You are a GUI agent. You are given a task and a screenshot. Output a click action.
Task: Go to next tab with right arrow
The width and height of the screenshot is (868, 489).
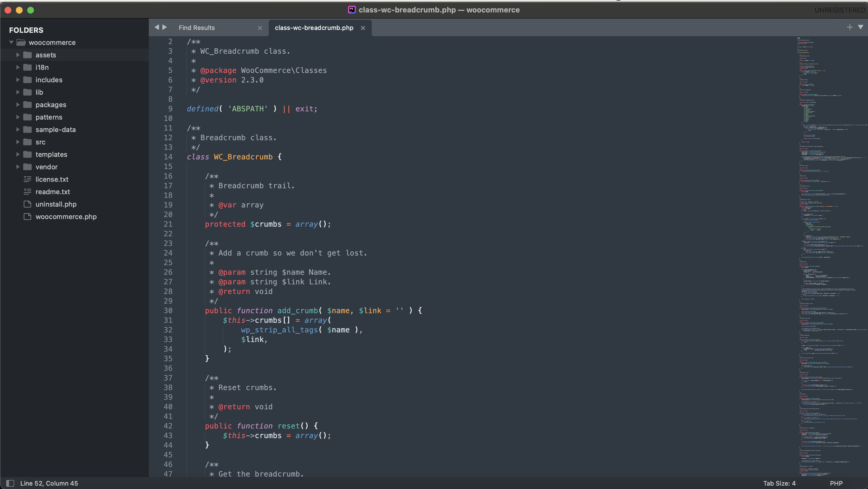point(165,27)
